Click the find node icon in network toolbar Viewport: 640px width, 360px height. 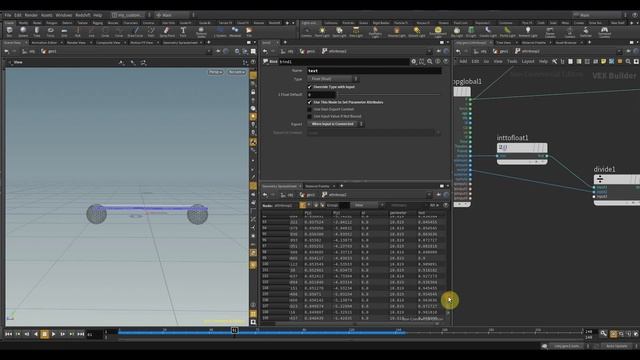pos(628,62)
